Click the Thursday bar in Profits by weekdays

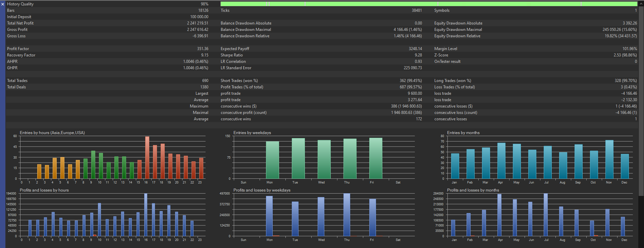pos(347,215)
